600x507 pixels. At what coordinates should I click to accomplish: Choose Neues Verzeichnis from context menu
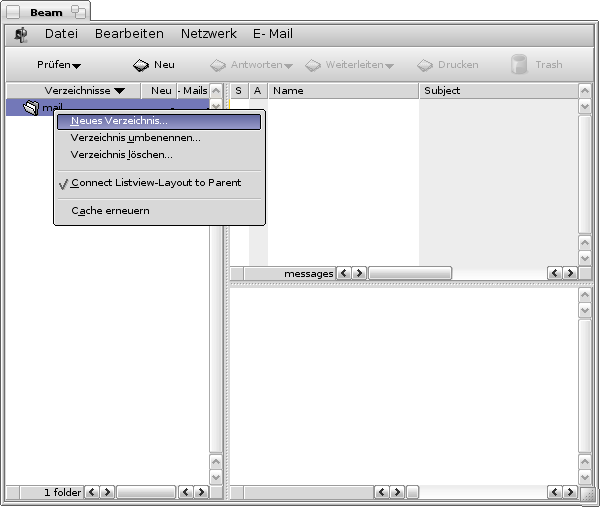click(119, 121)
